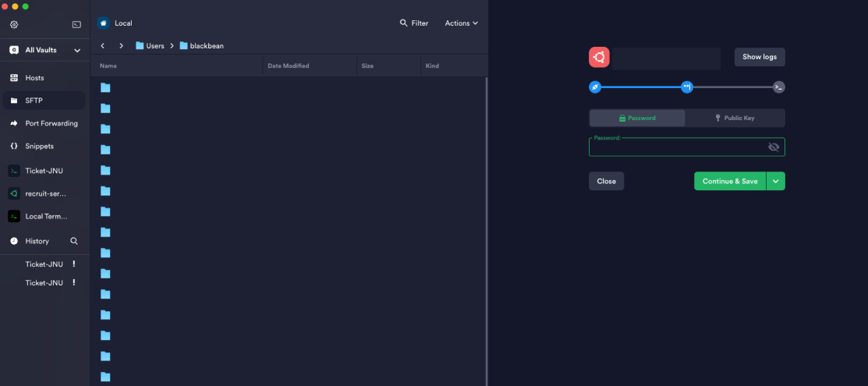Open the Snippets section
868x386 pixels.
coord(44,146)
